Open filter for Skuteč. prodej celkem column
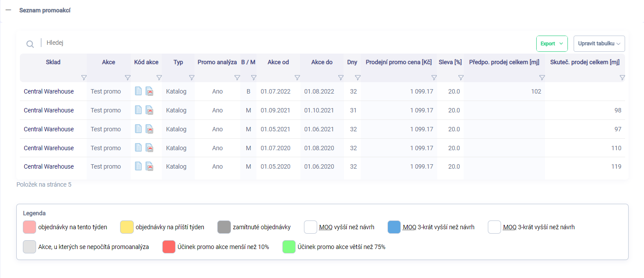This screenshot has width=644, height=278. pos(622,78)
